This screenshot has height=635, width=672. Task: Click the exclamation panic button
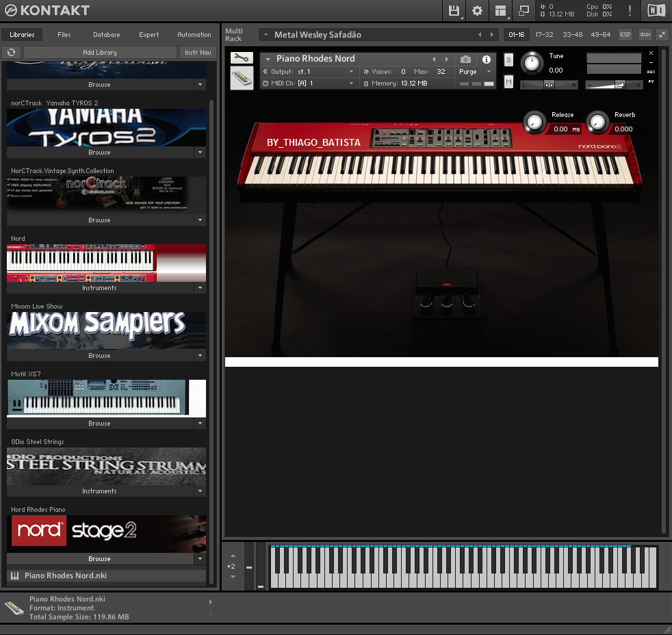point(630,10)
